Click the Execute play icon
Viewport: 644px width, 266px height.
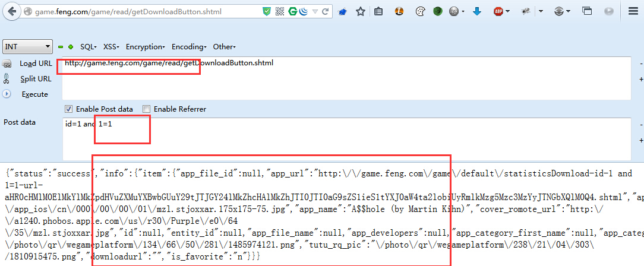point(7,94)
